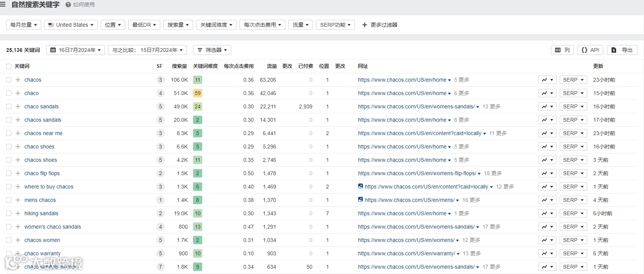
Task: Add chaco flip flops with plus icon
Action: 18,173
